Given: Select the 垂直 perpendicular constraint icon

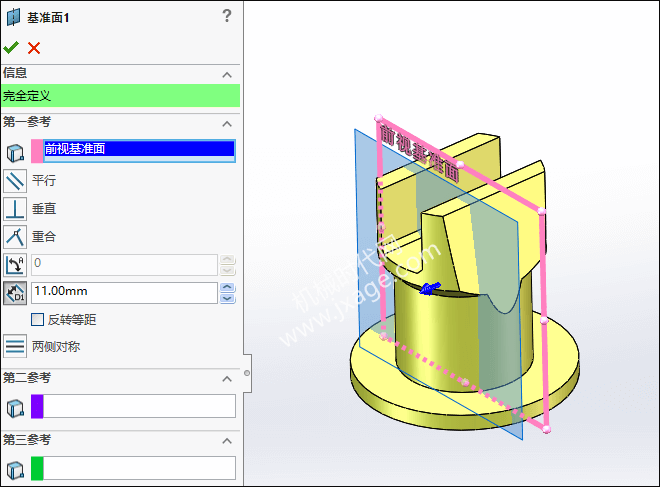Looking at the screenshot, I should tap(15, 209).
